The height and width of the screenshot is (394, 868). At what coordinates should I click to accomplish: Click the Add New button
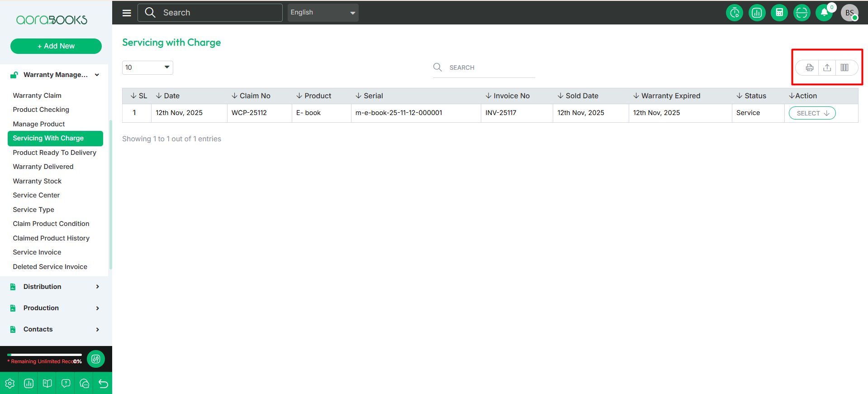pyautogui.click(x=56, y=46)
